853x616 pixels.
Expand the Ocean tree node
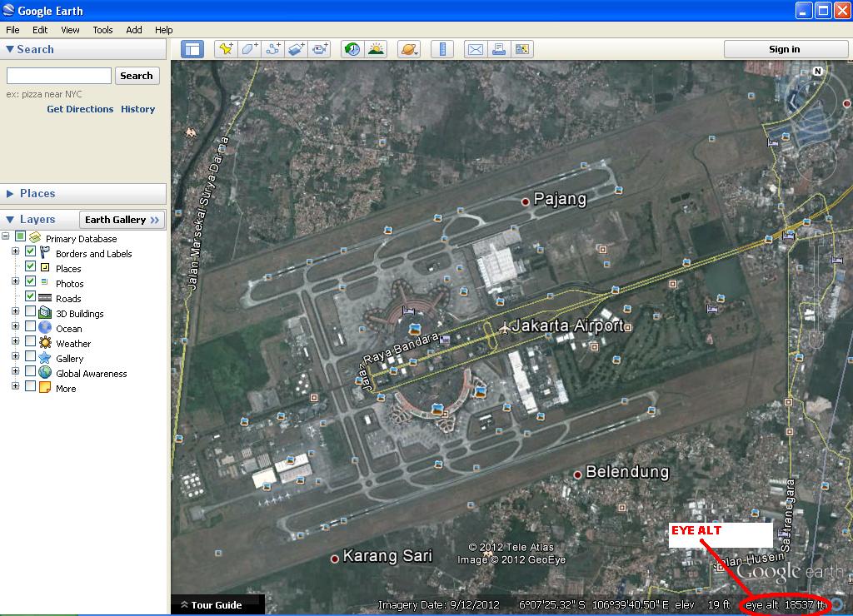click(x=15, y=326)
